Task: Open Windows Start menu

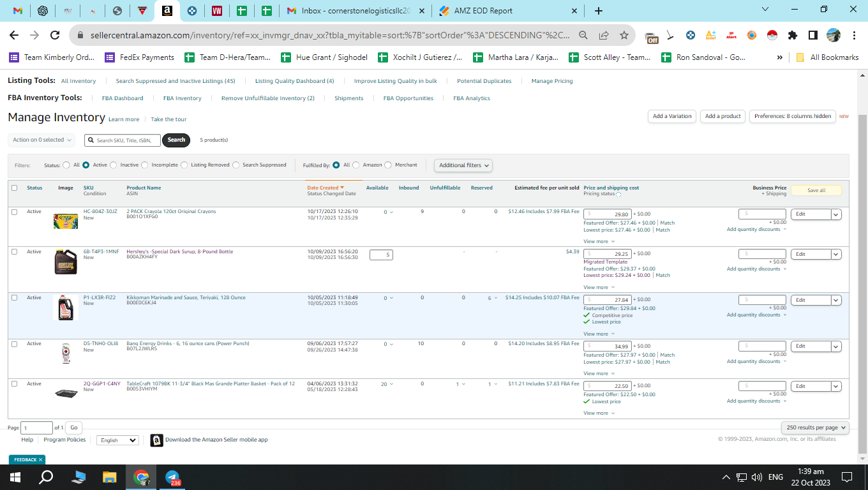Action: coord(15,477)
